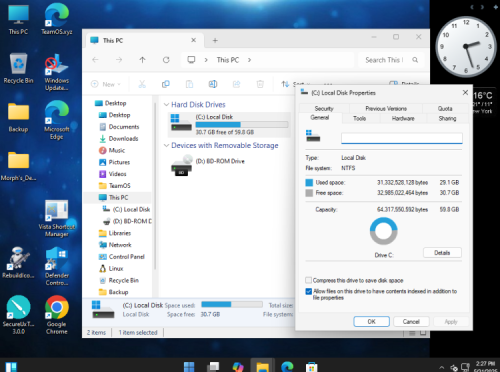Viewport: 500px width, 372px height.
Task: Click the Cut scissors toolbar icon
Action: click(x=142, y=84)
